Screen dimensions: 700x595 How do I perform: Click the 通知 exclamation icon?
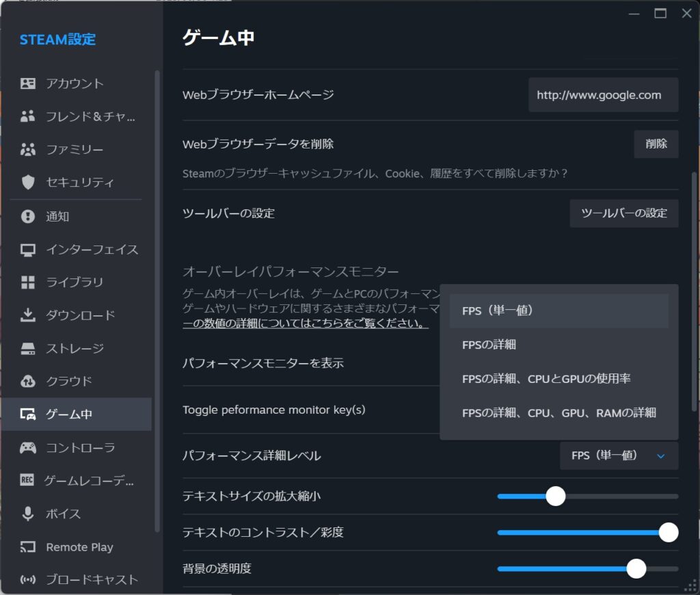pos(27,217)
